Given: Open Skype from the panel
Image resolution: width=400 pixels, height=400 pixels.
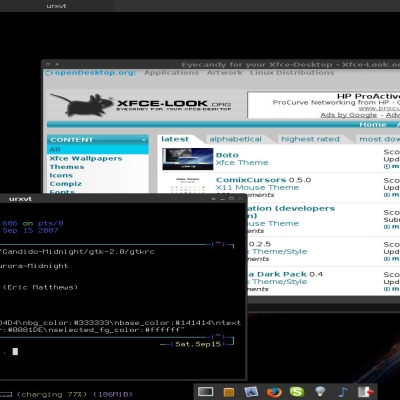Looking at the screenshot, I should [297, 392].
